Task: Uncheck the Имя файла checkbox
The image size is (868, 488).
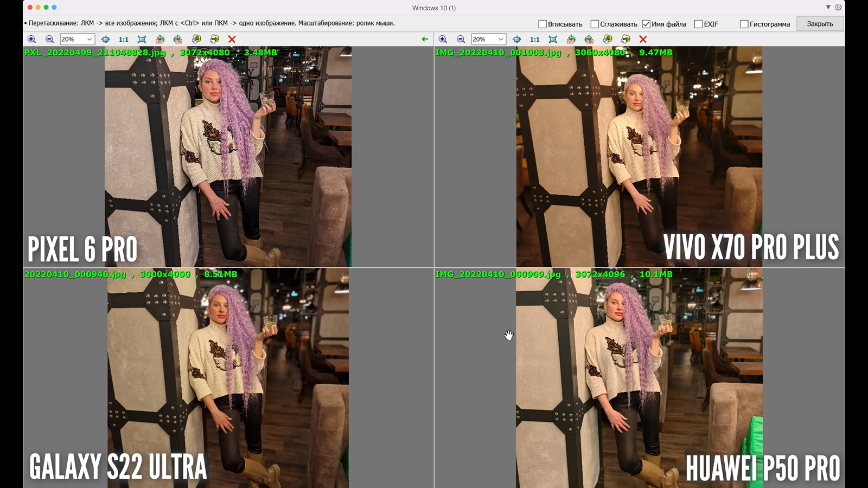Action: [x=646, y=24]
